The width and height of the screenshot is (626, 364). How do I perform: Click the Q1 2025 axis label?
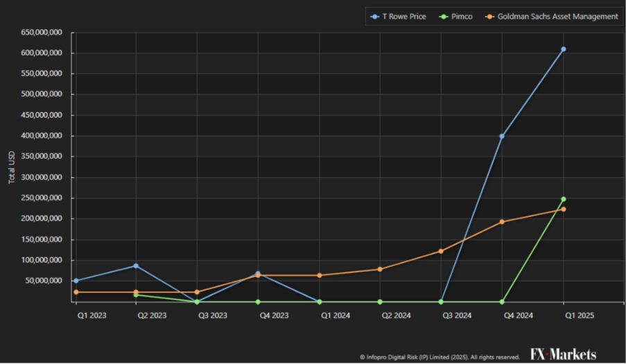tap(580, 315)
